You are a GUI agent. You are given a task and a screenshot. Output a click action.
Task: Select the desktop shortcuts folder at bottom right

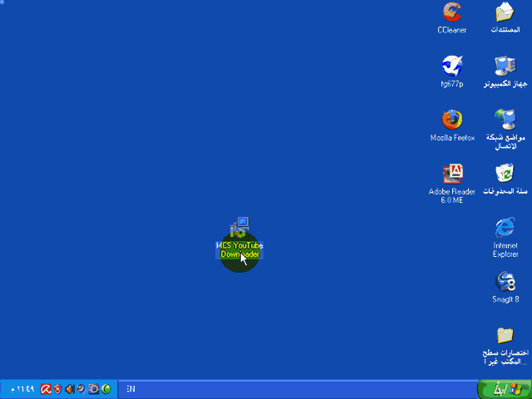(x=505, y=336)
